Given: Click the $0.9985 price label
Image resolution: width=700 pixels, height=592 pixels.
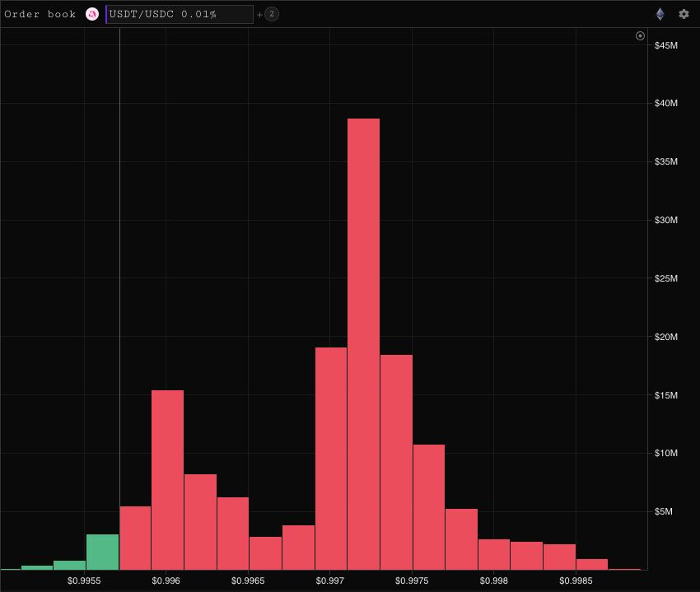Looking at the screenshot, I should pyautogui.click(x=576, y=580).
